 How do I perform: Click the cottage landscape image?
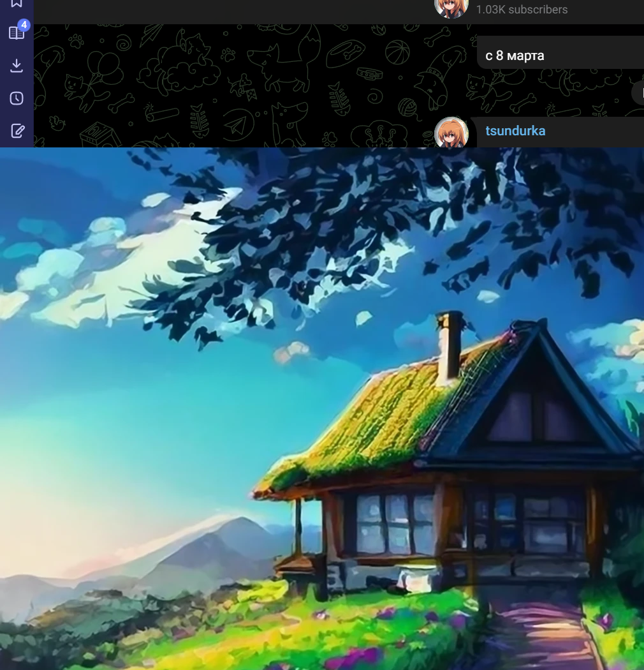click(322, 408)
